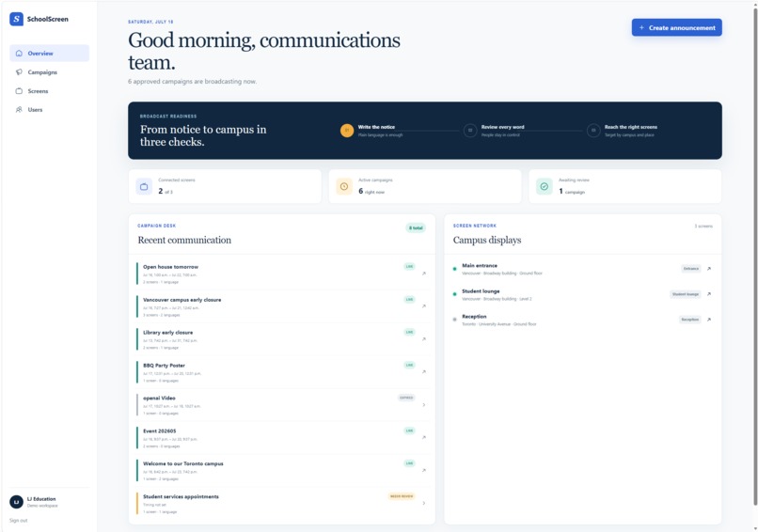
Task: Select the Event 202605 campaign title
Action: tap(160, 431)
